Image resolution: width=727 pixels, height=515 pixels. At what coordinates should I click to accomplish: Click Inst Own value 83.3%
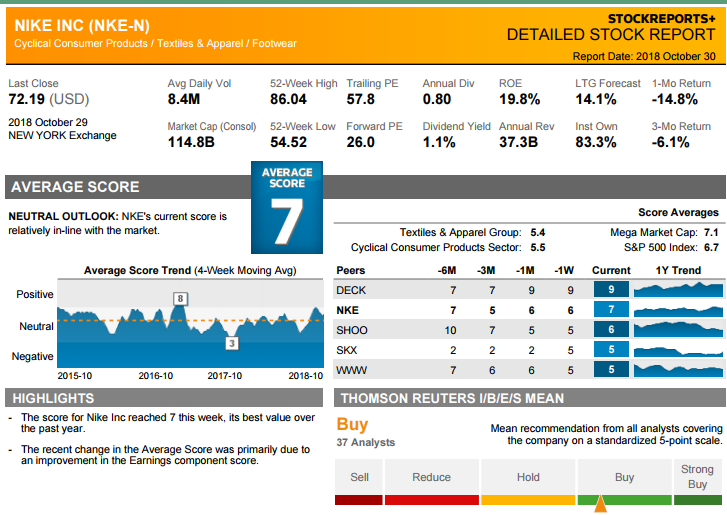coord(596,142)
